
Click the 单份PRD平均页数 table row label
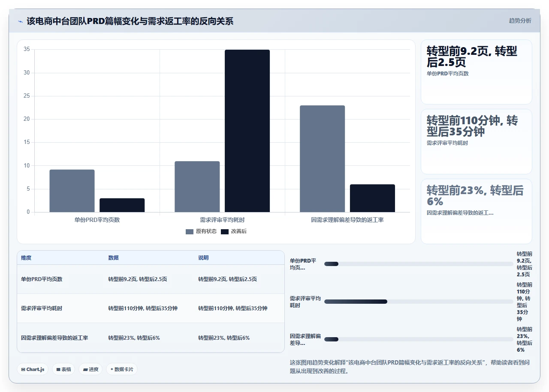[x=42, y=279]
